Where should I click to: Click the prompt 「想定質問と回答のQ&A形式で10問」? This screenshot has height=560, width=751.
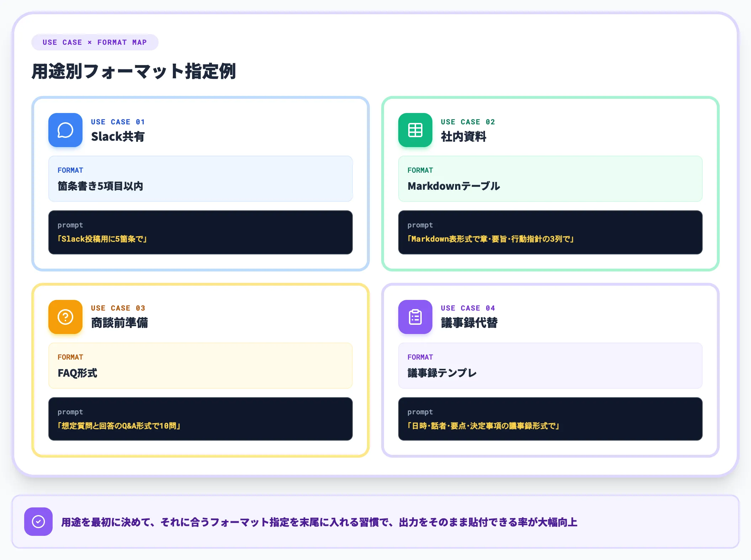pos(119,426)
